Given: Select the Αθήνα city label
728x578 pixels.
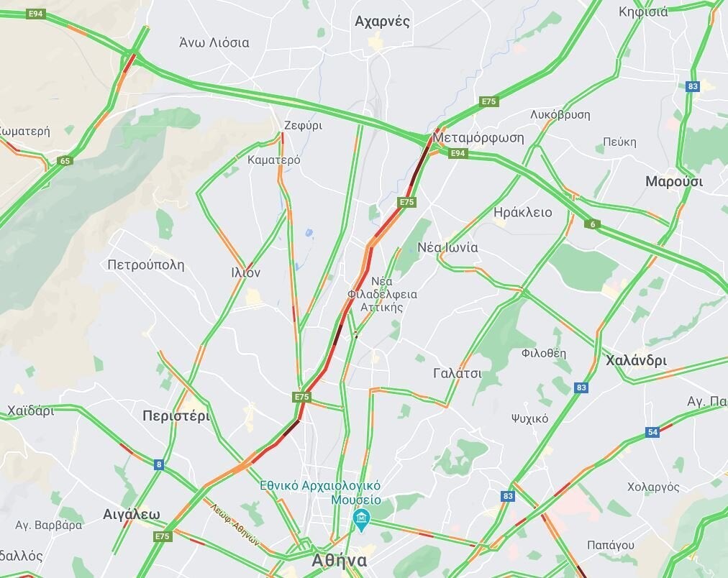Looking at the screenshot, I should pos(340,560).
